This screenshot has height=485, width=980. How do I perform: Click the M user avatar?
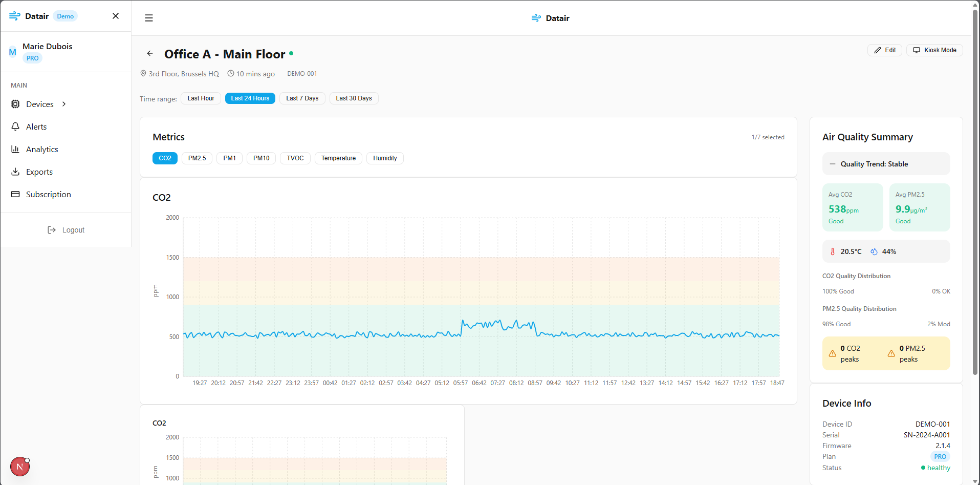click(x=13, y=52)
